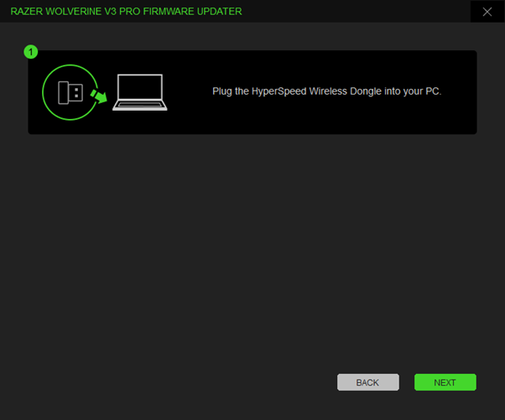The image size is (505, 420).
Task: Click the green NEXT button
Action: point(445,382)
